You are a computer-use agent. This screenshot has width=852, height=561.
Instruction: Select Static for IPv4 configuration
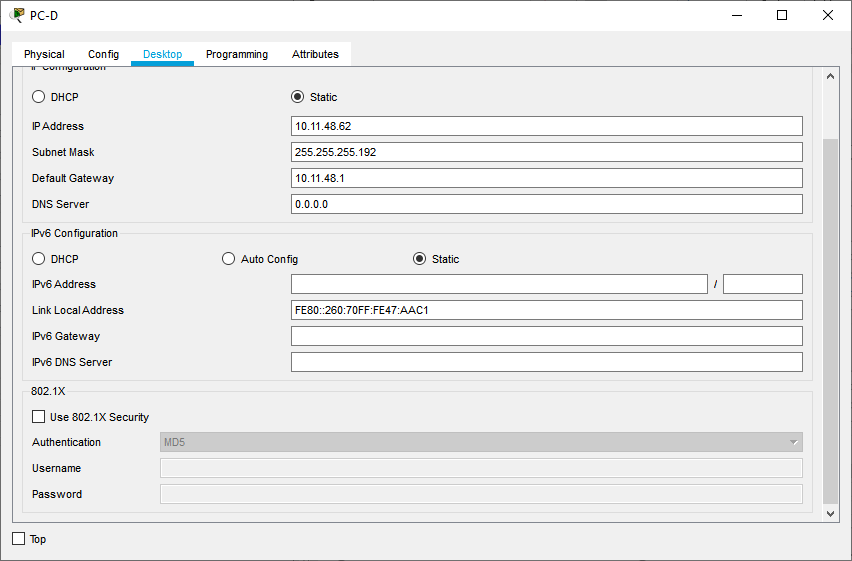298,97
